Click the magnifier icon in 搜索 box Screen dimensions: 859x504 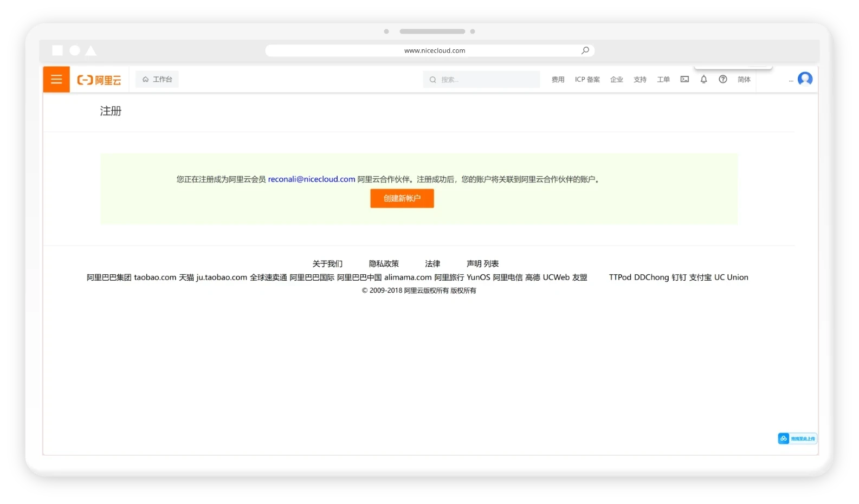point(432,80)
